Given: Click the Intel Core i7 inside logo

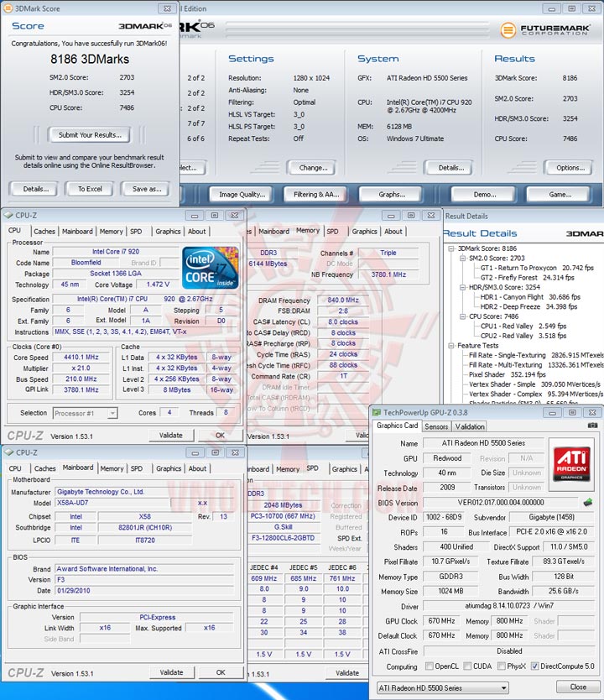Looking at the screenshot, I should pyautogui.click(x=210, y=268).
